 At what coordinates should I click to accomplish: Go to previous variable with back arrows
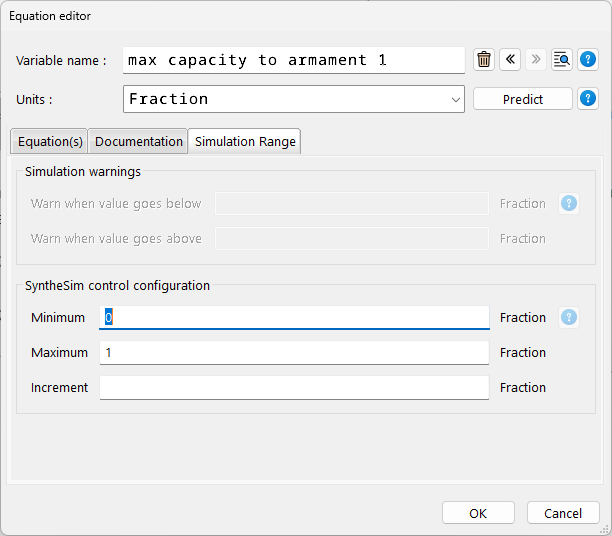tap(510, 60)
